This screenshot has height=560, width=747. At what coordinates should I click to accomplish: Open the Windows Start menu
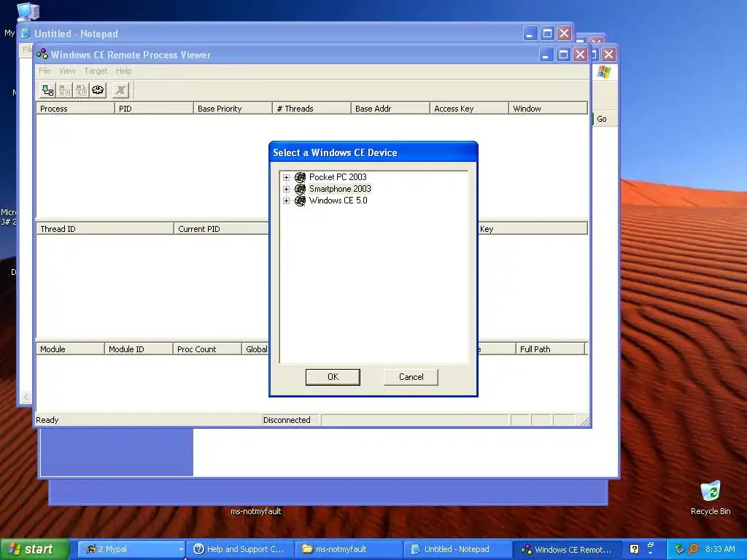tap(34, 550)
